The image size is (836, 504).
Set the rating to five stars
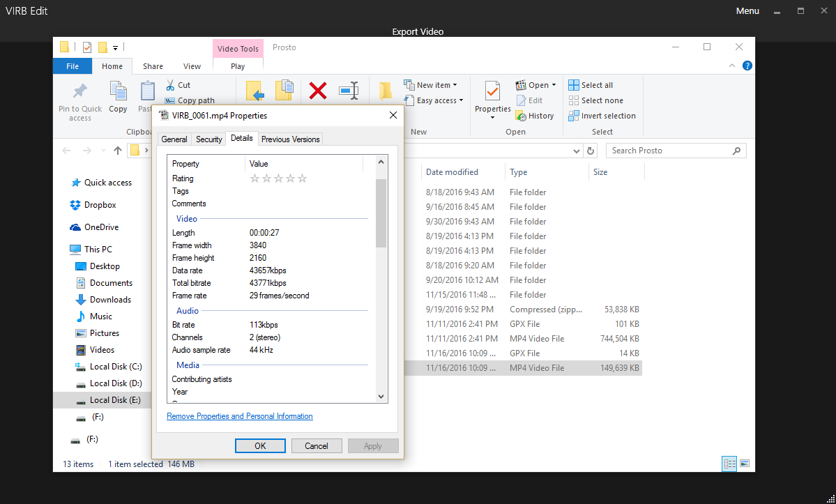point(302,178)
